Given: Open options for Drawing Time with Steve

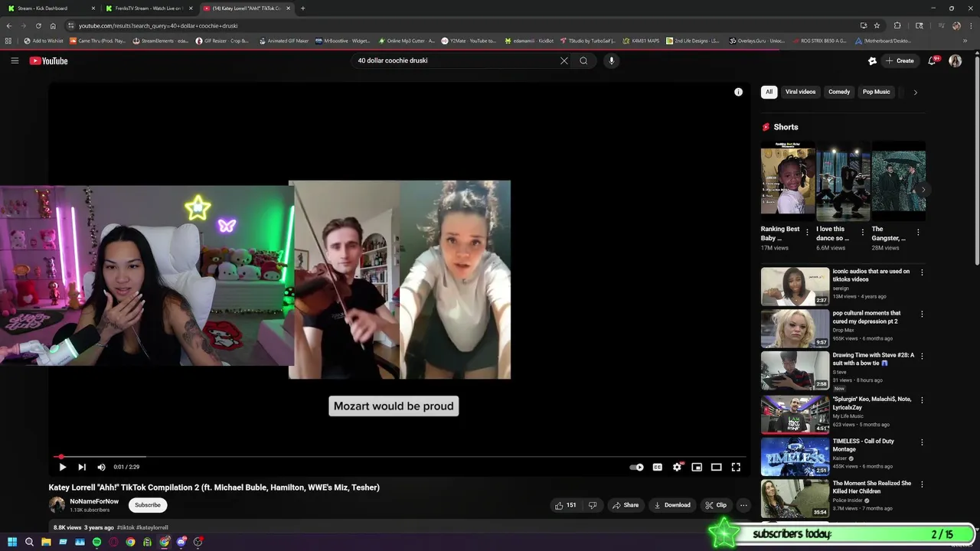Looking at the screenshot, I should [x=922, y=356].
